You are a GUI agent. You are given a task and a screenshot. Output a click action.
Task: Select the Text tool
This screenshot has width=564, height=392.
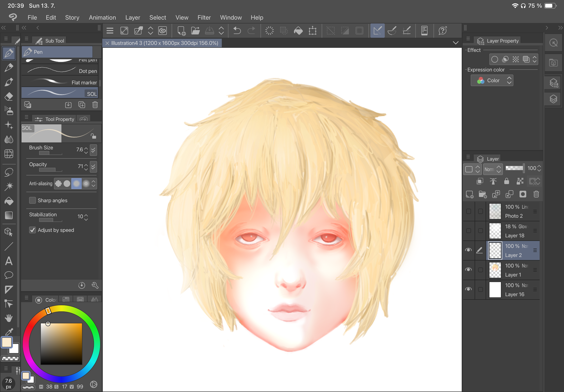tap(9, 261)
